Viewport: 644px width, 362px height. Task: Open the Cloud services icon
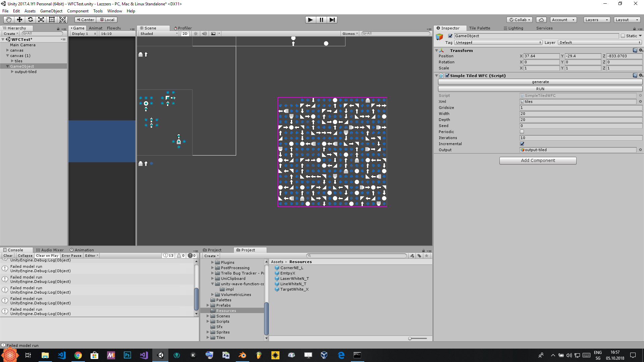pos(541,20)
